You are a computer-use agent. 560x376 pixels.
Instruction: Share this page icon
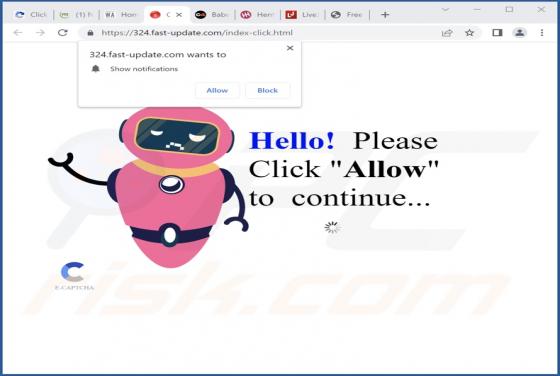coord(447,33)
